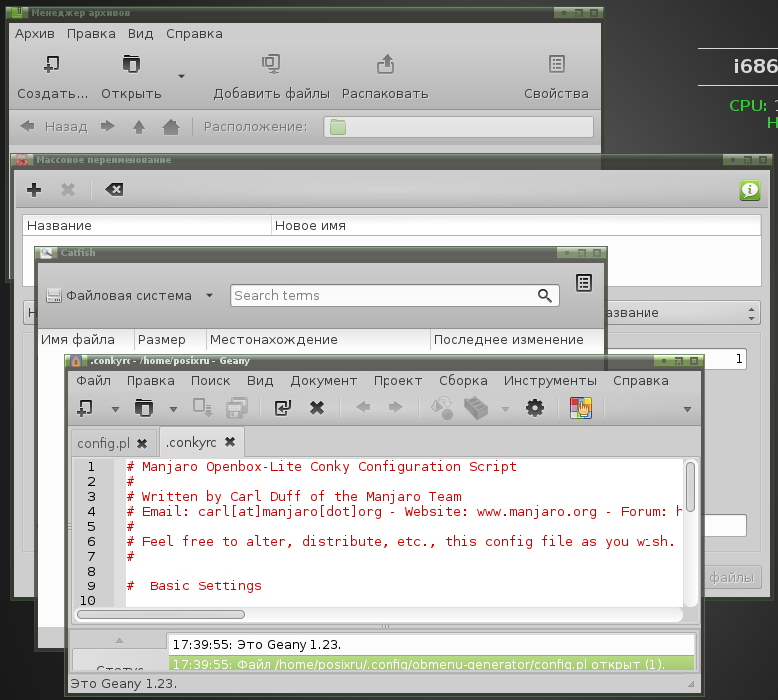Sort by Размер column in Catfish
This screenshot has width=778, height=700.
tap(170, 340)
